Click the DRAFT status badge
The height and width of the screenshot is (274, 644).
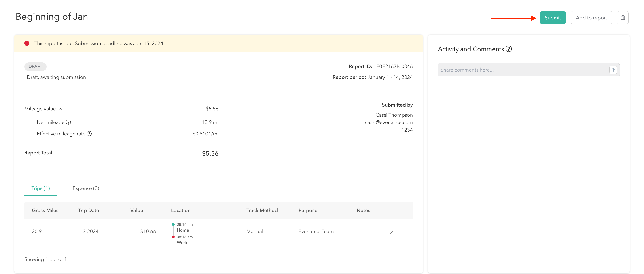pyautogui.click(x=35, y=66)
